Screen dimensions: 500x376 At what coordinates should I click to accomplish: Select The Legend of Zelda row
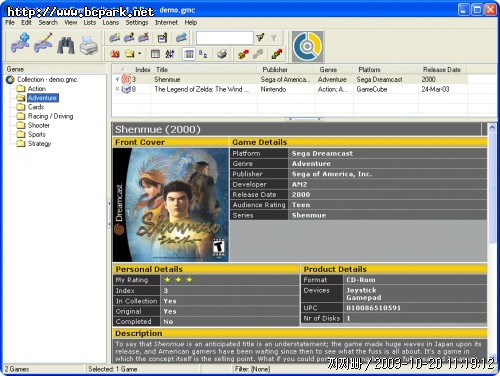[290, 89]
